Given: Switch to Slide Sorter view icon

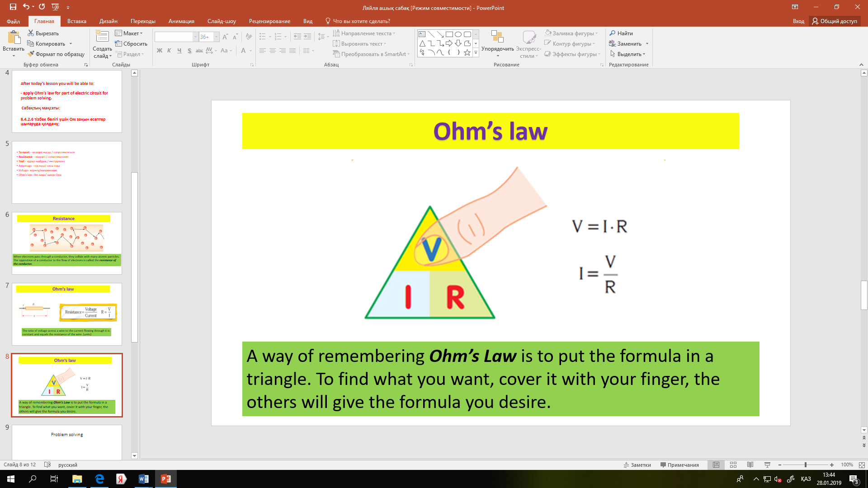Looking at the screenshot, I should pos(733,465).
